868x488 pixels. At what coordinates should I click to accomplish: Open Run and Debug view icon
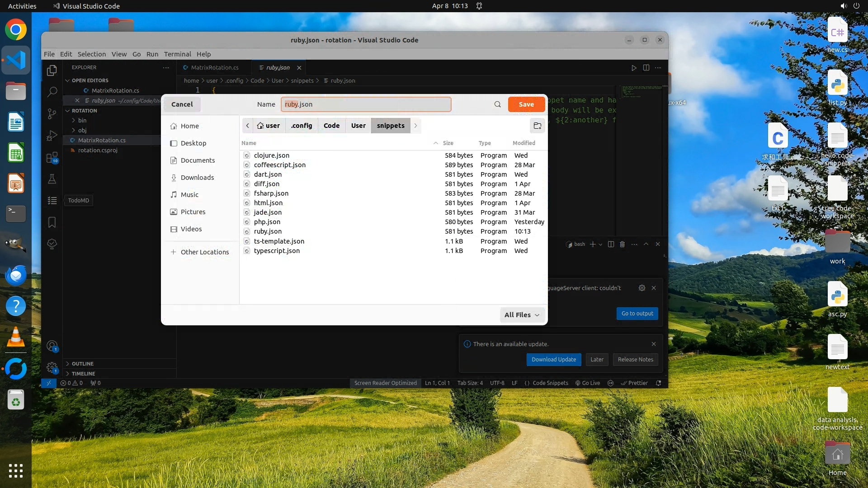click(x=52, y=136)
